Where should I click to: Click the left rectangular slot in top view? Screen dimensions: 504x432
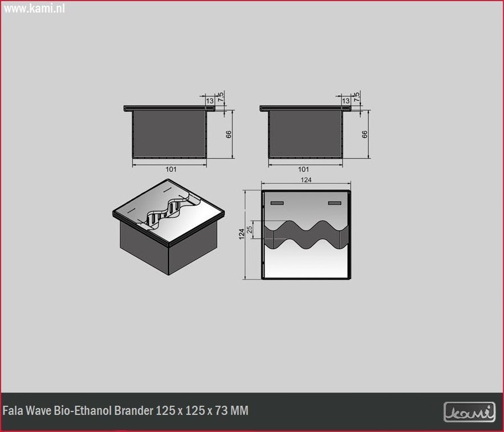(277, 203)
